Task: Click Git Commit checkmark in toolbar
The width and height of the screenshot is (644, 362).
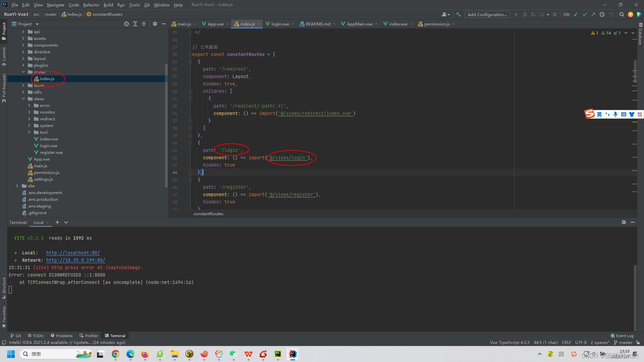Action: pyautogui.click(x=585, y=14)
